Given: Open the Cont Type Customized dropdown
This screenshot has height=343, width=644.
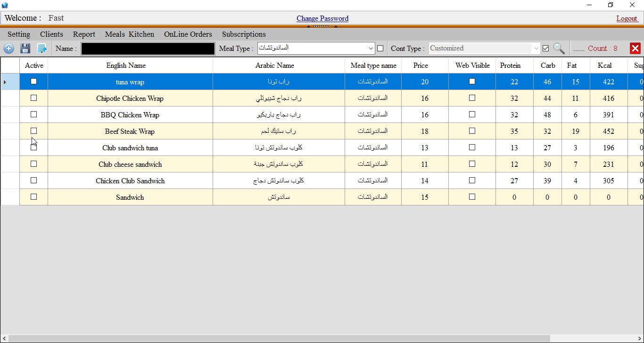Looking at the screenshot, I should pyautogui.click(x=536, y=48).
